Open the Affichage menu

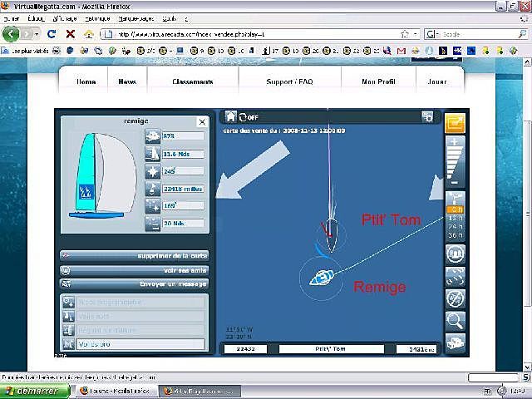pos(65,18)
